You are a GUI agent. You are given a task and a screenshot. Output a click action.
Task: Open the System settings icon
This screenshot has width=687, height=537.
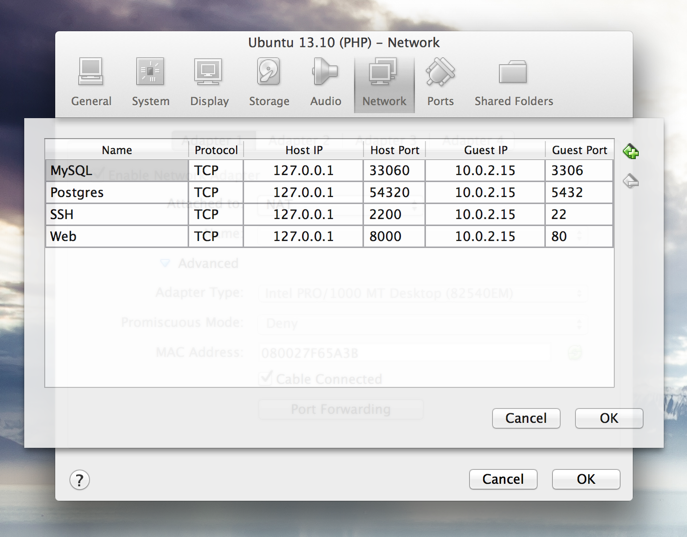[150, 82]
